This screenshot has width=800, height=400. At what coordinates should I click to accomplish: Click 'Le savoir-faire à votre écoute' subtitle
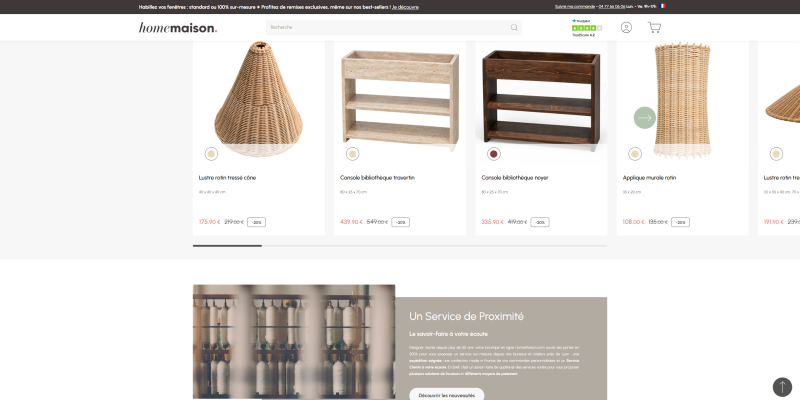[448, 334]
